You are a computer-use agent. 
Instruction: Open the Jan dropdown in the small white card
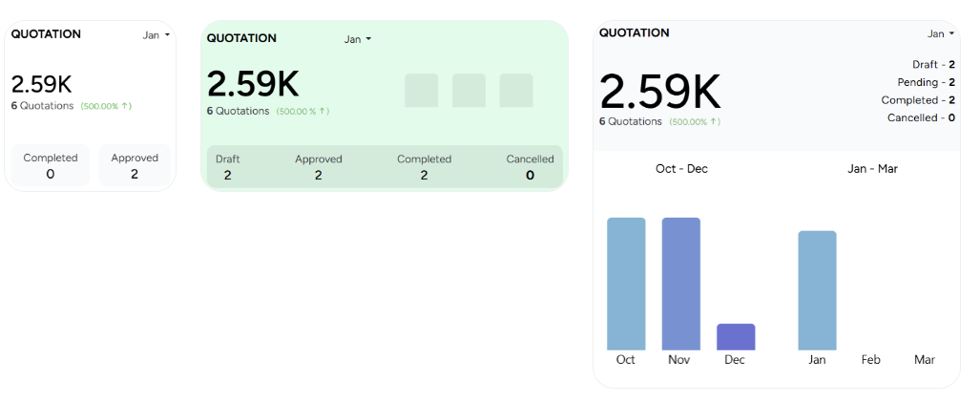[156, 35]
